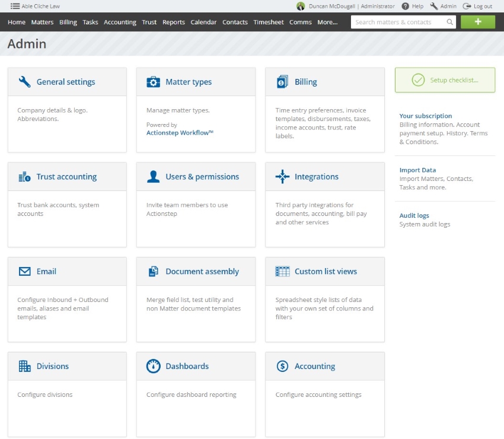The height and width of the screenshot is (439, 504).
Task: Go to the Timesheet menu item
Action: pos(269,22)
